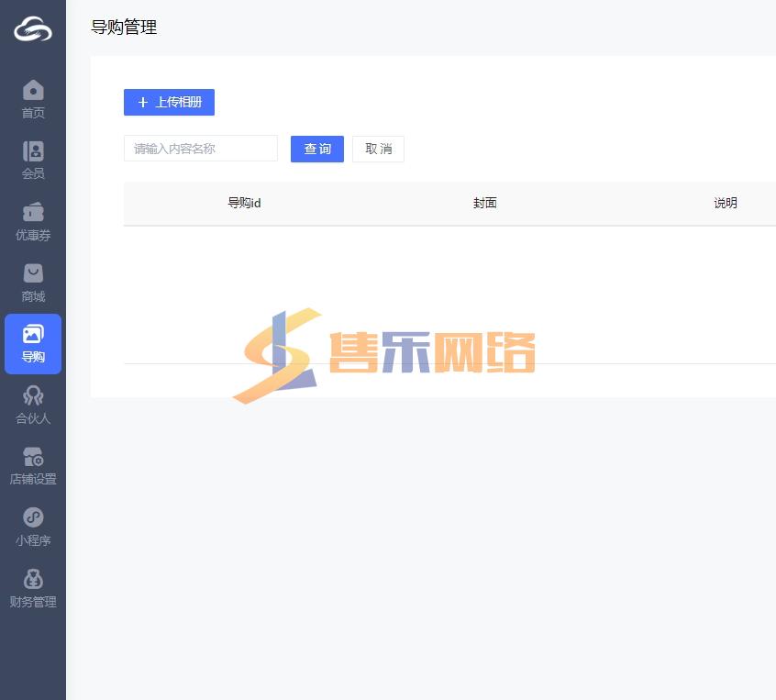Image resolution: width=776 pixels, height=700 pixels.
Task: Click the 上传相册 upload album button
Action: pyautogui.click(x=169, y=102)
